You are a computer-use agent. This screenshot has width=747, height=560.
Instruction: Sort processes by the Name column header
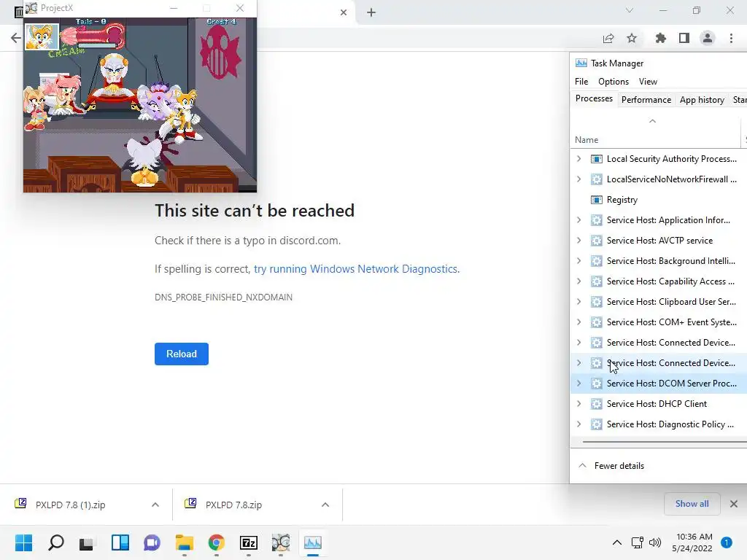pos(587,140)
